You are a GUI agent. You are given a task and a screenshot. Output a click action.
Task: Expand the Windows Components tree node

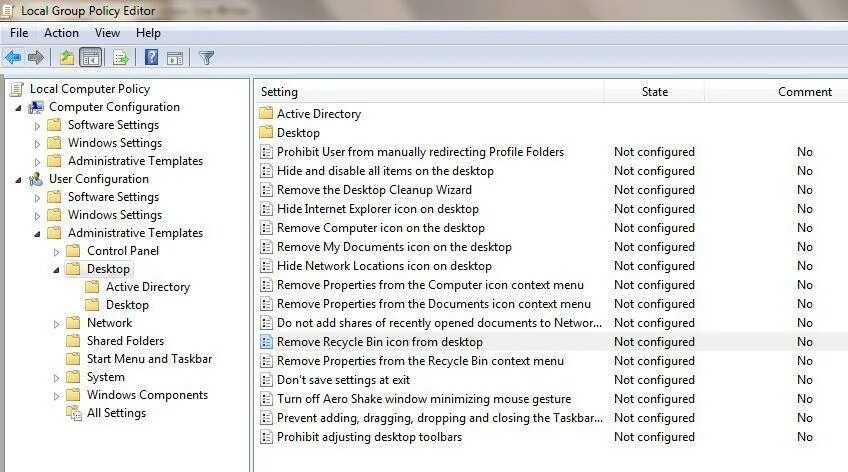pyautogui.click(x=56, y=396)
